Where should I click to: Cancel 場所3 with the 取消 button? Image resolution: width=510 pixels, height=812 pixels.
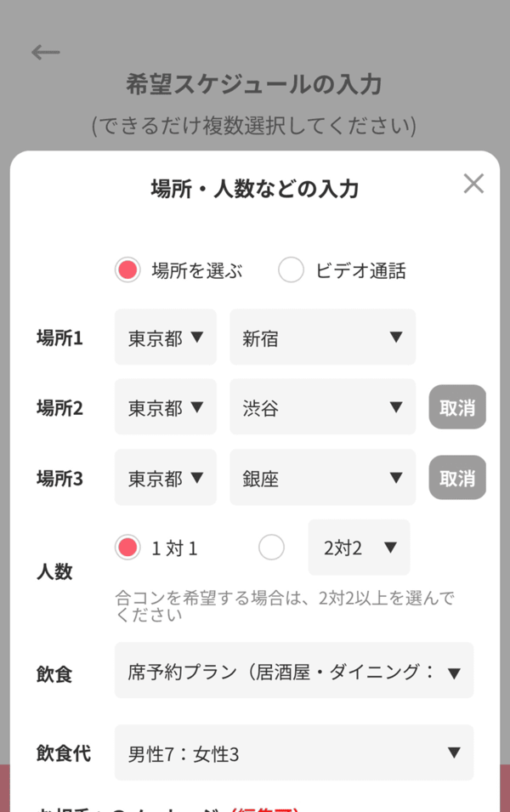coord(457,478)
